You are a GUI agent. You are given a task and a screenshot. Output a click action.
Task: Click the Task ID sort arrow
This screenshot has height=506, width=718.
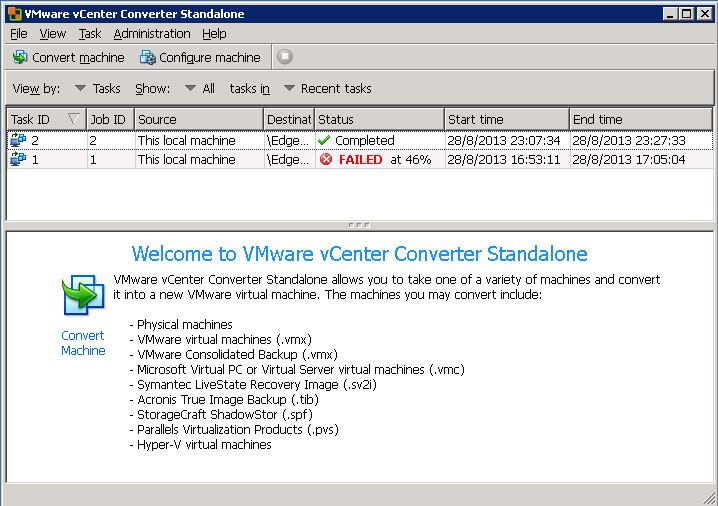pyautogui.click(x=73, y=119)
